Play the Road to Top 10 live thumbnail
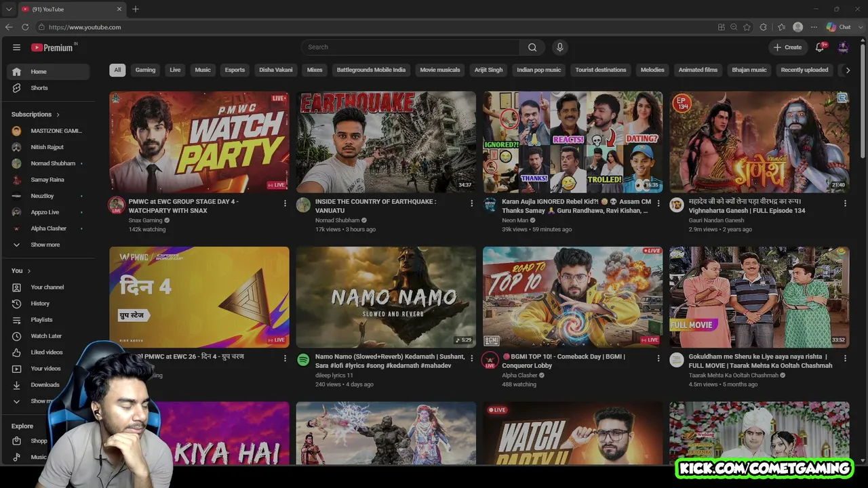Screen dimensions: 868x488 click(572, 297)
